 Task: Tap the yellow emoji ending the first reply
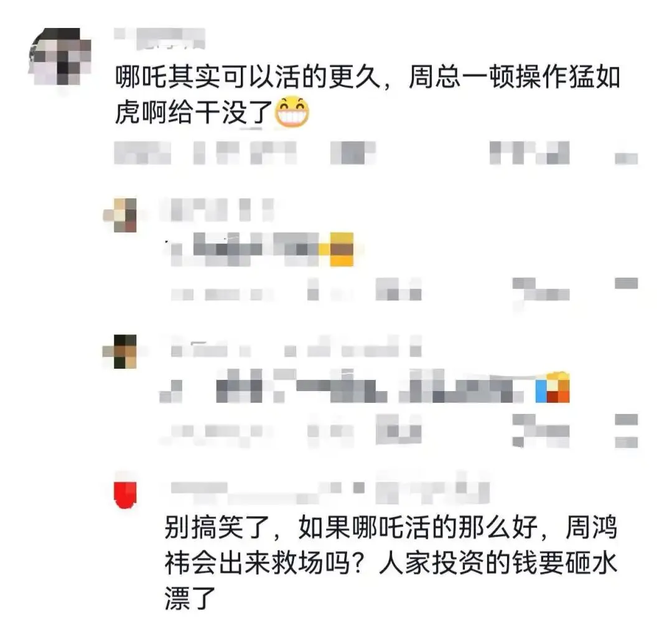[x=342, y=249]
